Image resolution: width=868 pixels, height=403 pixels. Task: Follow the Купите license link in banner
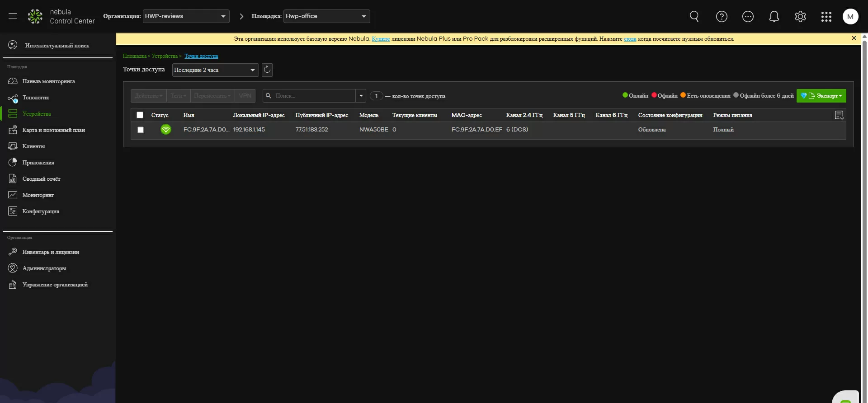click(381, 39)
